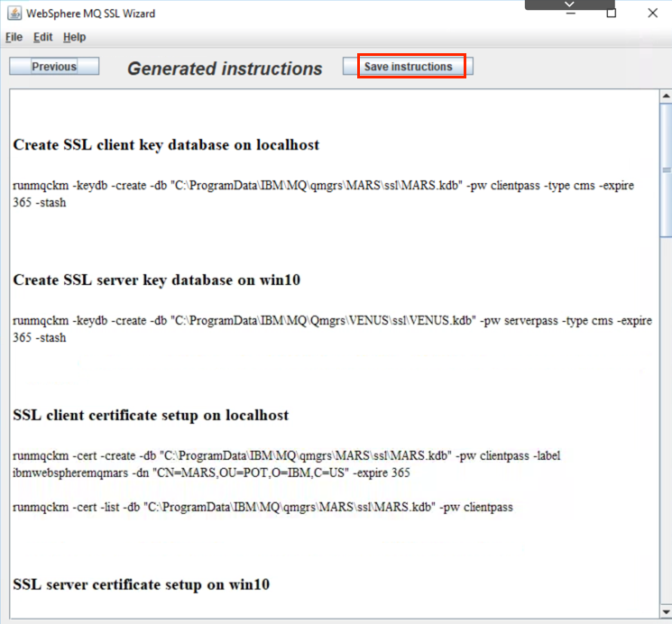
Task: Click the runmqckm -keydb command with MARS.kdb
Action: click(x=324, y=194)
